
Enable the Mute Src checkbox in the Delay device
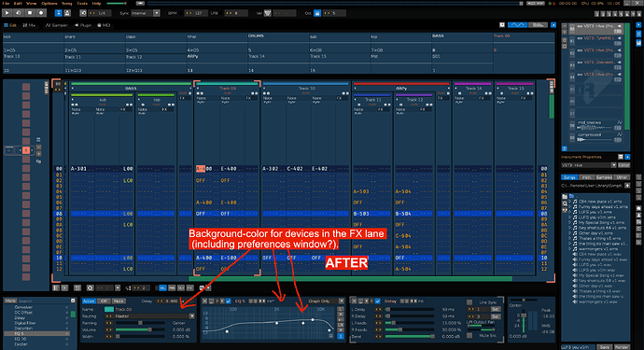pyautogui.click(x=469, y=336)
